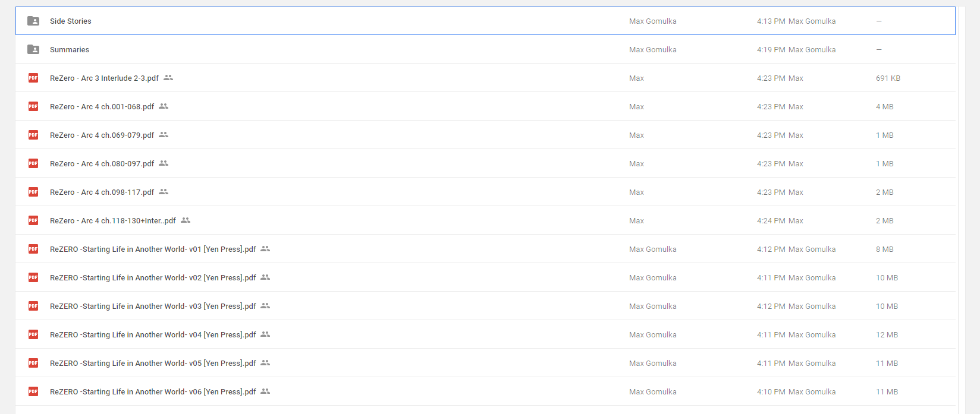This screenshot has width=980, height=414.
Task: Select file 'ReZero - Arc 4 ch.080-097.pdf'
Action: (102, 163)
